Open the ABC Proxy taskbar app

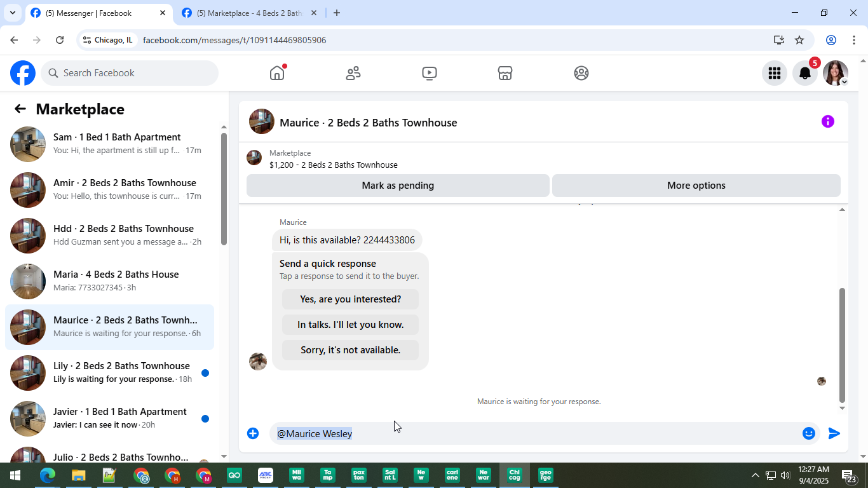[x=265, y=475]
